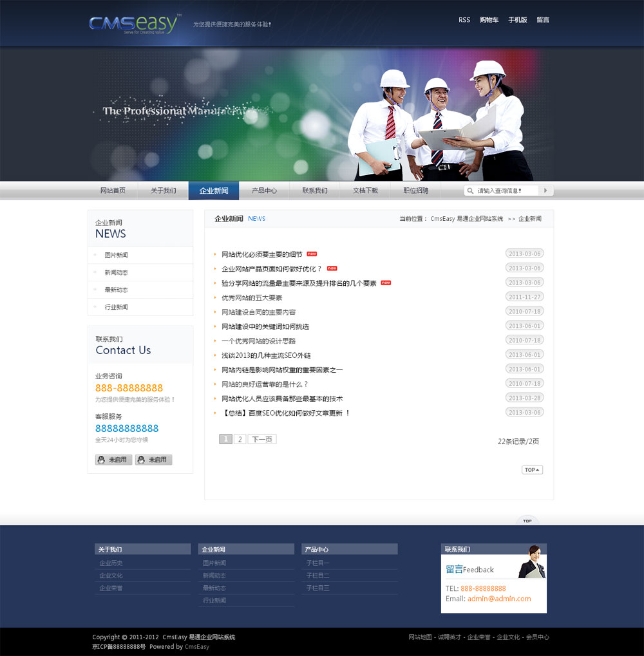Click the 留言 Feedback image in footer
This screenshot has width=644, height=656.
[494, 568]
